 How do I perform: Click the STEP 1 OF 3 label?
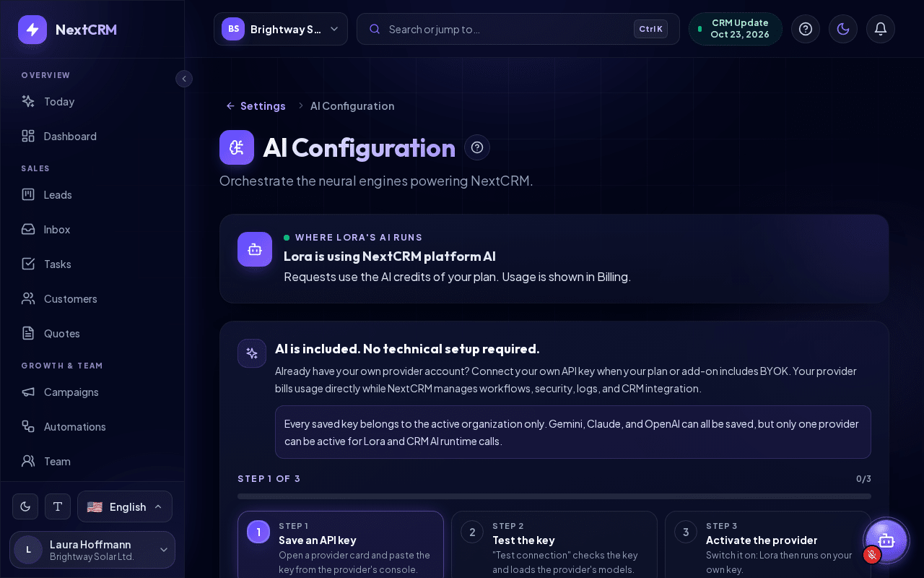pyautogui.click(x=269, y=479)
